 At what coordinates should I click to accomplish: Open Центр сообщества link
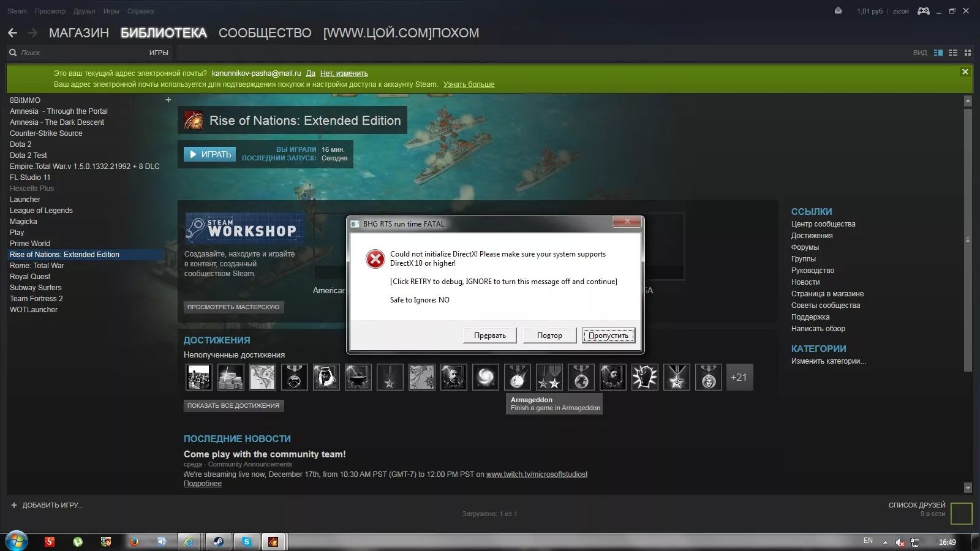click(823, 224)
